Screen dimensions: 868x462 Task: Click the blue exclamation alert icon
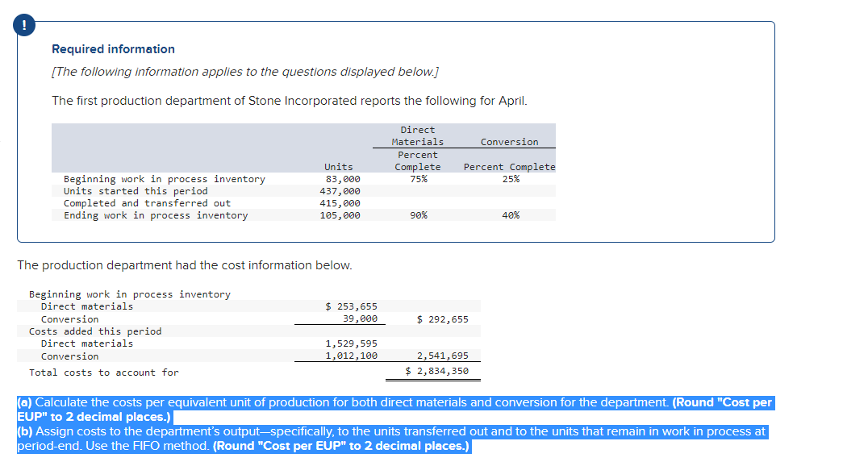pos(24,26)
